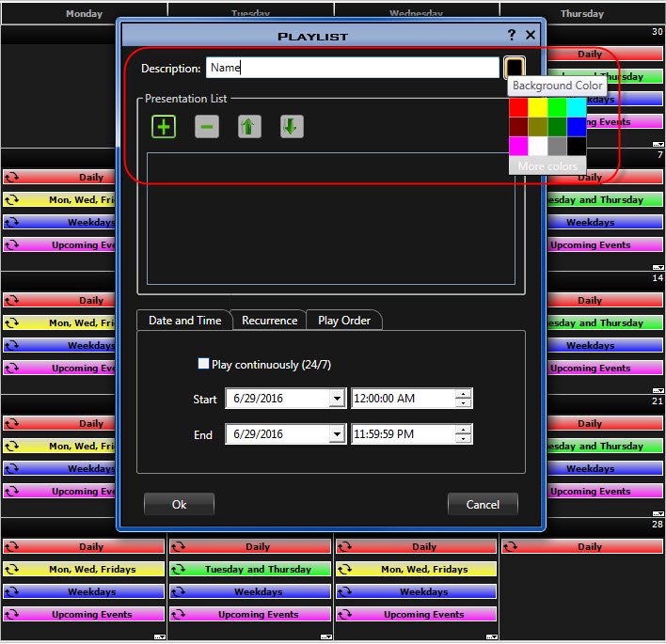Click the move down arrow icon

[292, 127]
